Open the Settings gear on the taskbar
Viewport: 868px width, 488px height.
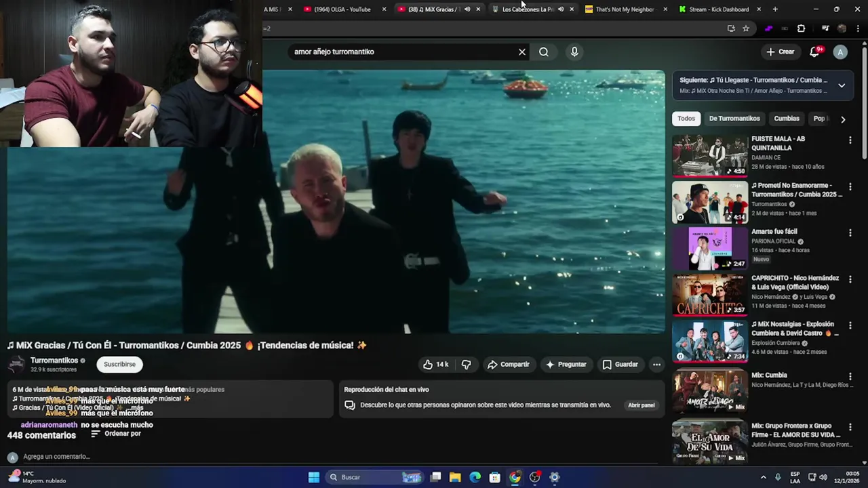[555, 477]
